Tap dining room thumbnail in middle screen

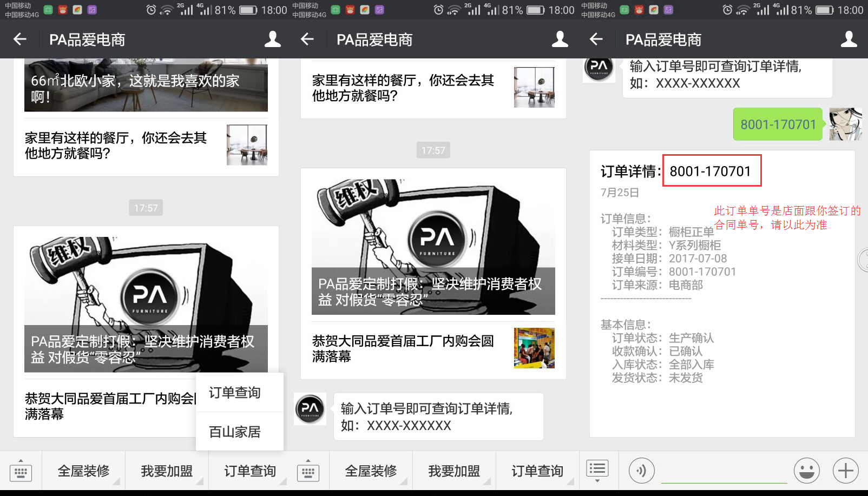coord(534,87)
